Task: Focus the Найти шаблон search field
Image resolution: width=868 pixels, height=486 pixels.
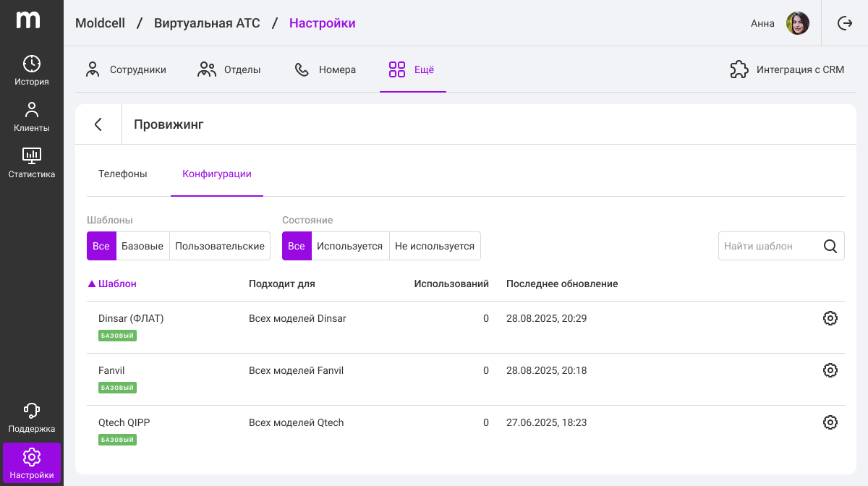Action: [770, 246]
